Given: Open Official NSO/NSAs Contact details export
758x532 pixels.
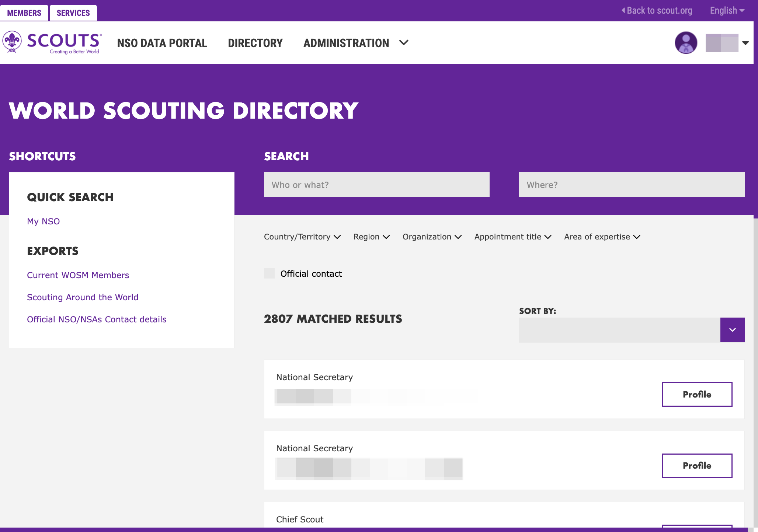Looking at the screenshot, I should pos(97,319).
